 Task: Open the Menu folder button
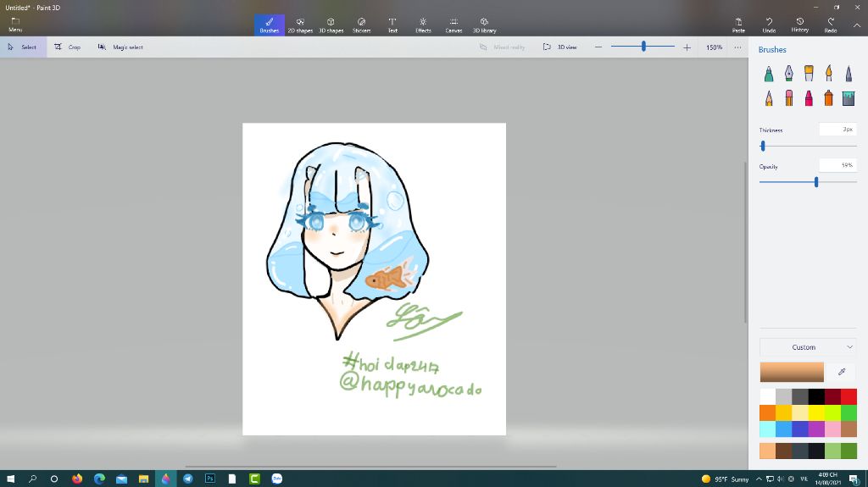coord(15,25)
